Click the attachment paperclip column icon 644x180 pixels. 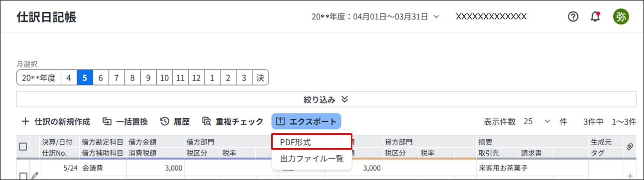[630, 147]
